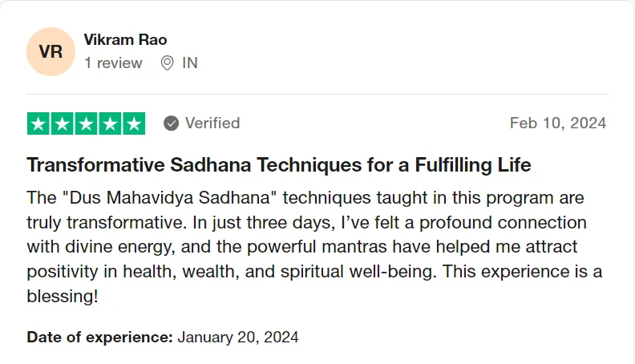This screenshot has height=364, width=635.
Task: Open the "Transformative Sadhana Techniques" review title
Action: point(279,166)
